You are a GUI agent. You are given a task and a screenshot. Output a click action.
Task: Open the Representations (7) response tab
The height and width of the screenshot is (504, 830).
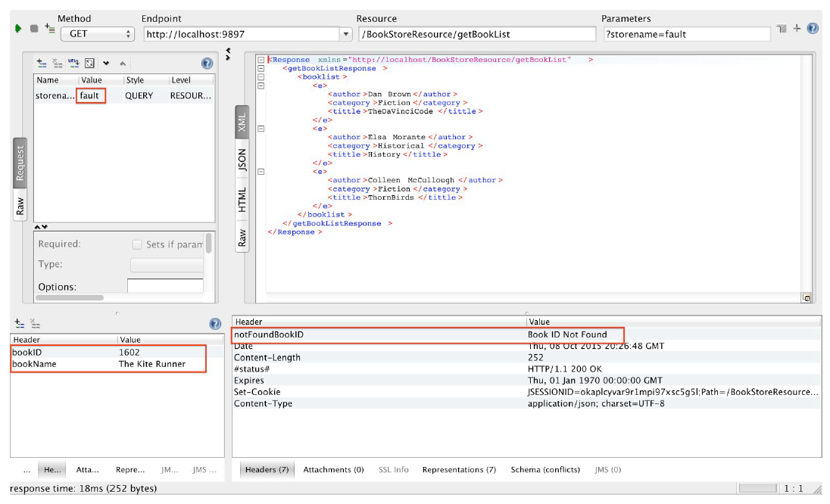pos(459,470)
